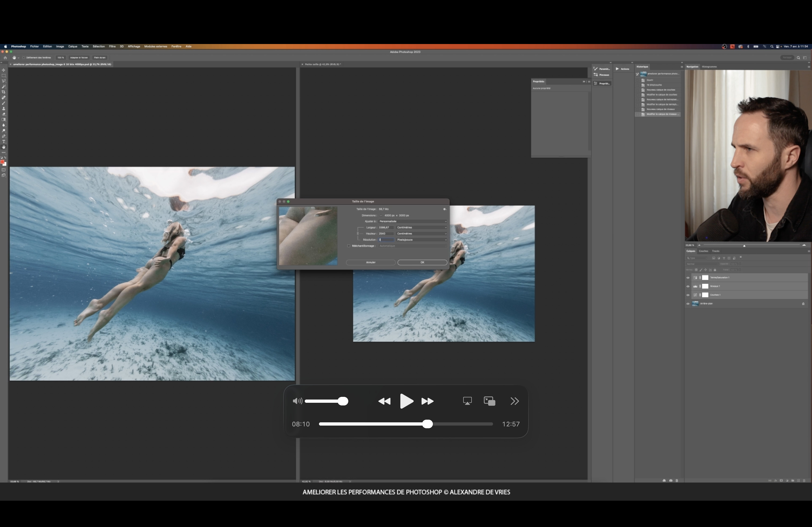Enable the Rééchantillonnage checkbox
Screen dimensions: 812x527
point(349,246)
